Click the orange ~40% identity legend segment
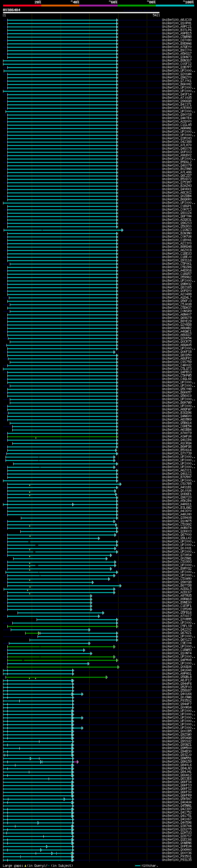This screenshot has width=197, height=868. pos(61,6)
